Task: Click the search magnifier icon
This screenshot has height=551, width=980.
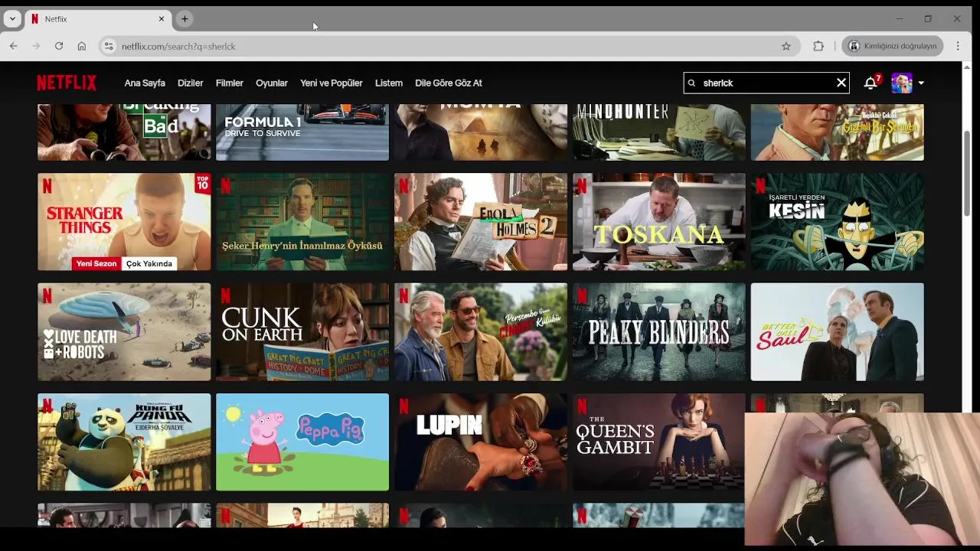Action: [692, 83]
